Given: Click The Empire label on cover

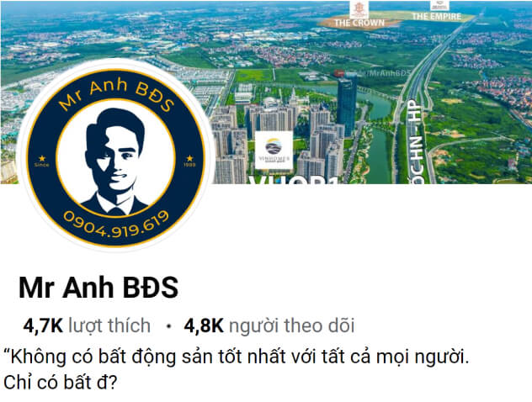Looking at the screenshot, I should click(436, 17).
